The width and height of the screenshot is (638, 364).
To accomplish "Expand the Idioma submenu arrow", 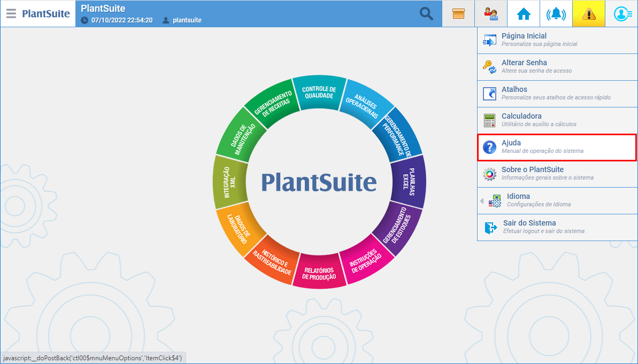I will [x=482, y=201].
